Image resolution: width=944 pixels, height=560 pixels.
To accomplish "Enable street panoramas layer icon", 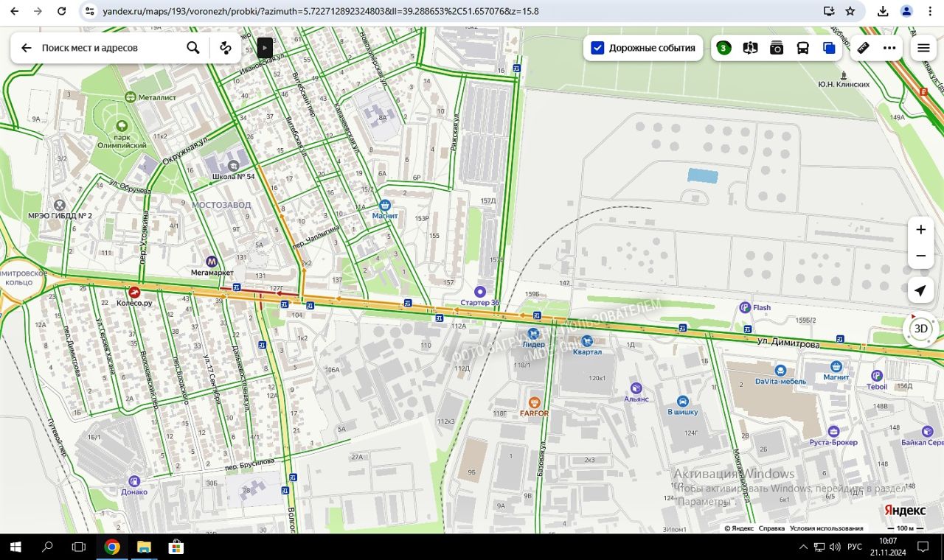I will tap(750, 48).
